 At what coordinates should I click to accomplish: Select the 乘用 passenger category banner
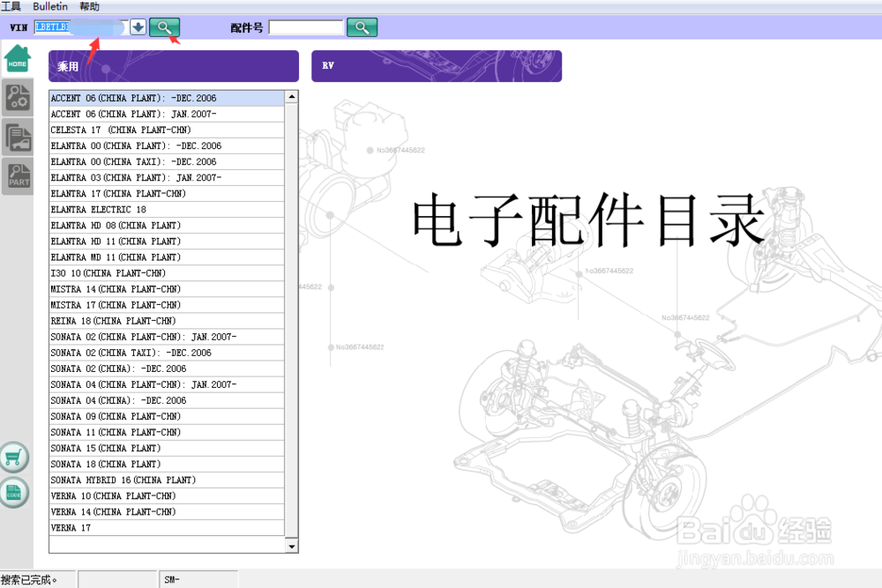(x=173, y=66)
